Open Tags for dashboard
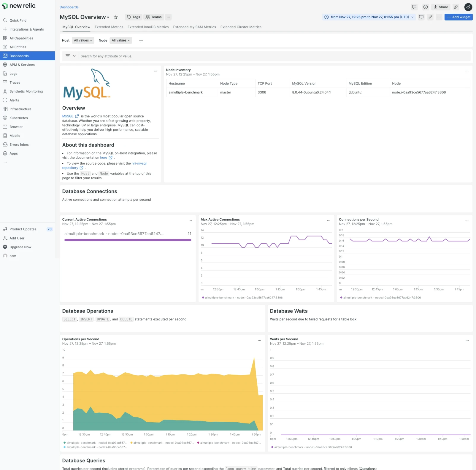Viewport: 476px width, 470px height. [x=134, y=17]
